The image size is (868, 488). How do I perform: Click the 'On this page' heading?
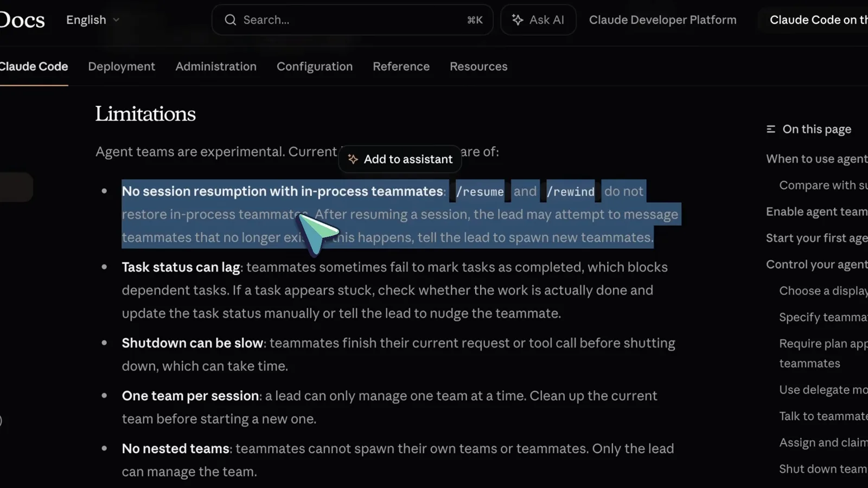click(x=816, y=129)
